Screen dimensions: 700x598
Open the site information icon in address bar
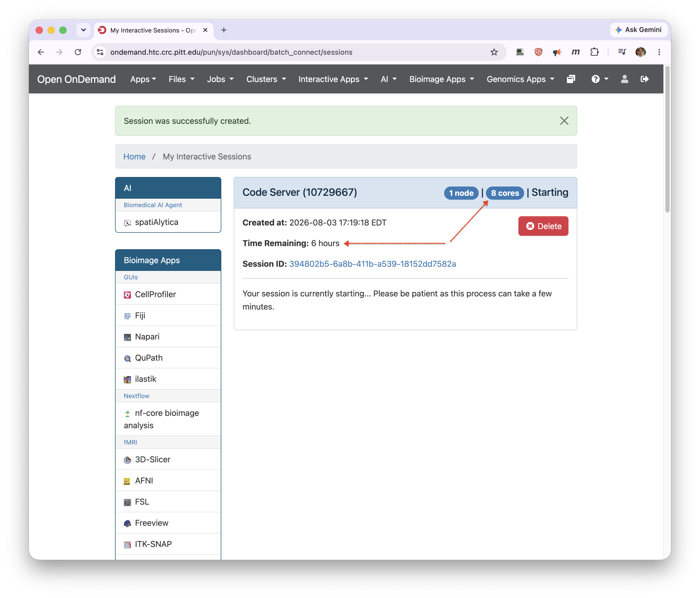[x=100, y=52]
